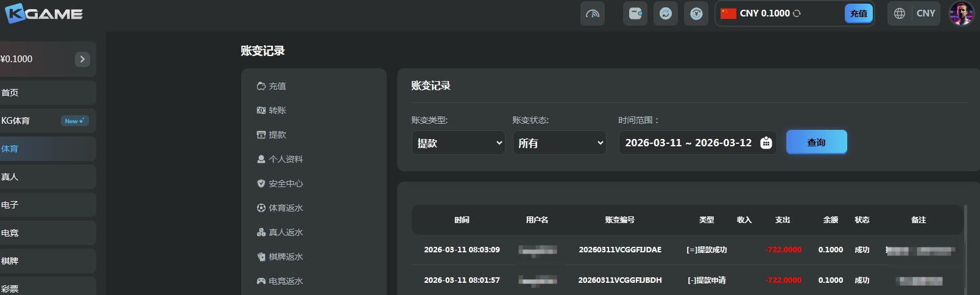Click the 体育返水 soccer ball icon
The height and width of the screenshot is (295, 980).
click(x=261, y=208)
